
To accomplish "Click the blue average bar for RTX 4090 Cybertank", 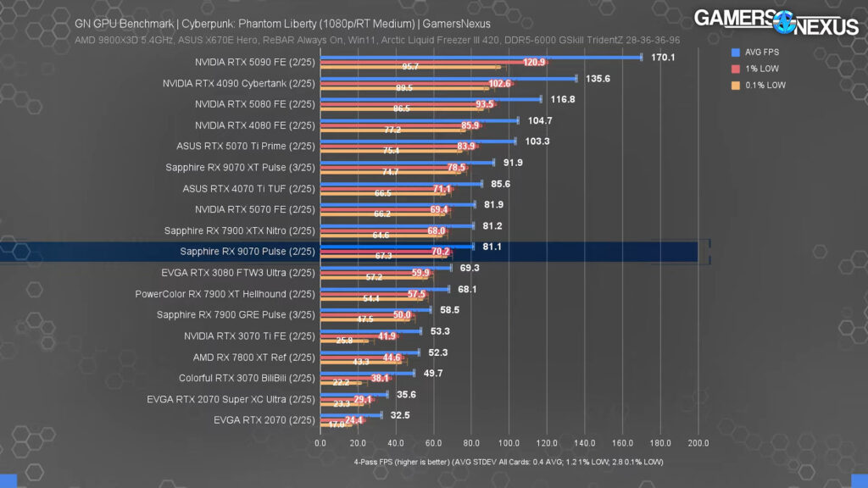I will click(x=448, y=79).
